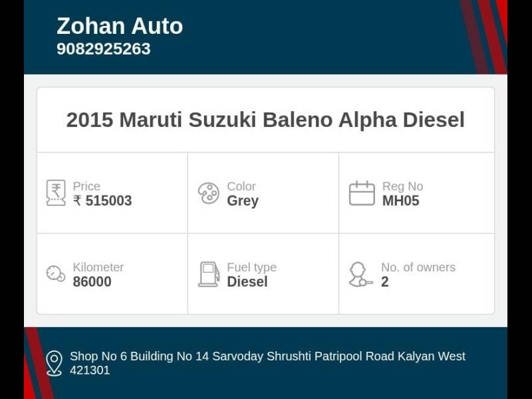Tap the Zohan Auto phone number
Image resolution: width=532 pixels, height=399 pixels.
coord(103,49)
